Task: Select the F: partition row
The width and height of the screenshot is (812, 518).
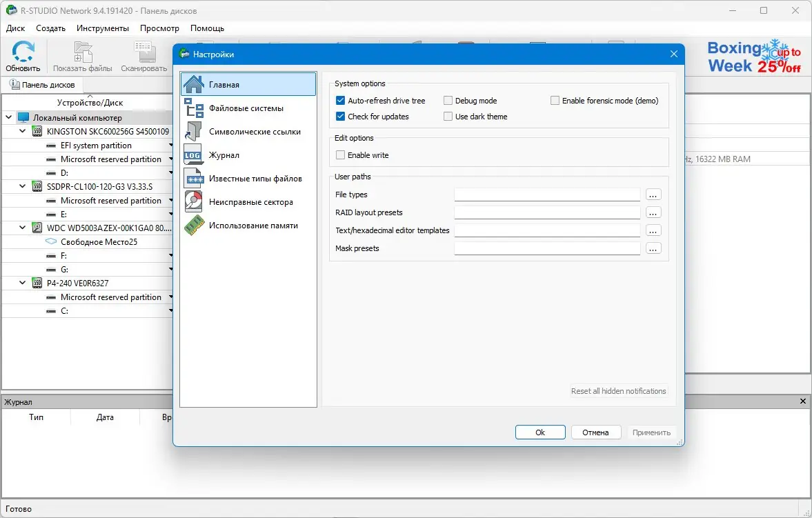Action: 88,256
